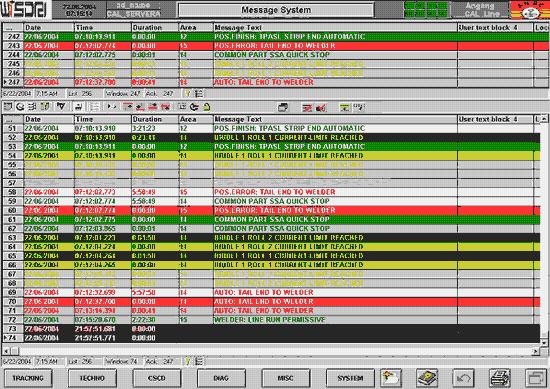Open the TRACKING screen
Screen dimensions: 550x389
pos(28,378)
